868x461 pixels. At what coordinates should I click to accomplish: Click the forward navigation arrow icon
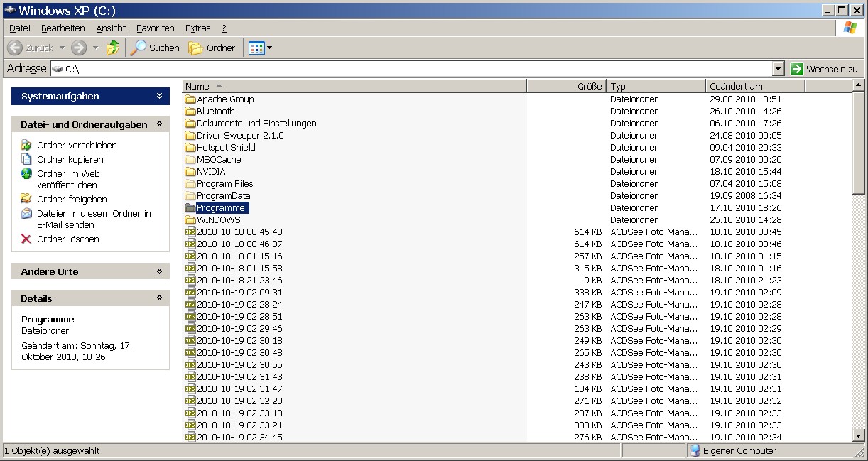79,48
